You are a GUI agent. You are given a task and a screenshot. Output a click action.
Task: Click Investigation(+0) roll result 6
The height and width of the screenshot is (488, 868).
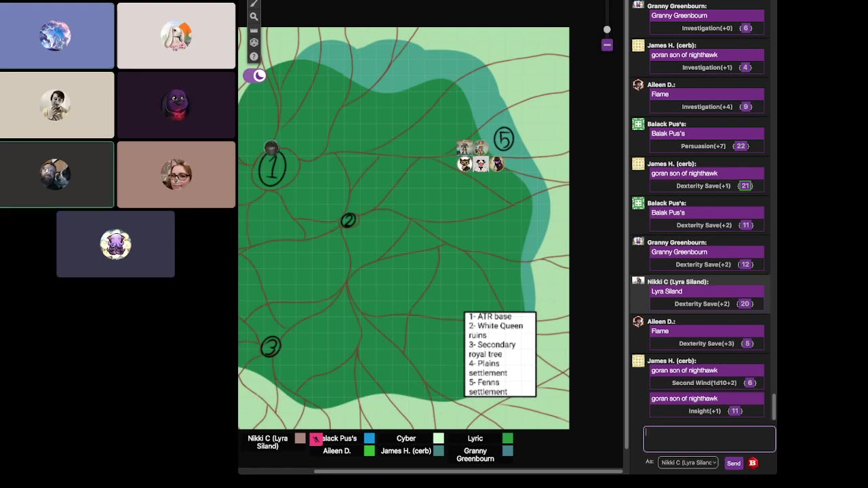coord(746,28)
